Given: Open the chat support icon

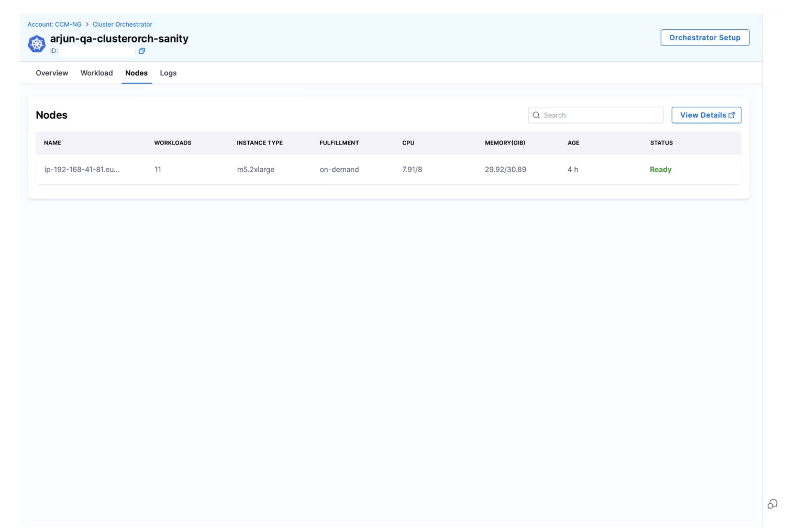Looking at the screenshot, I should (x=772, y=504).
